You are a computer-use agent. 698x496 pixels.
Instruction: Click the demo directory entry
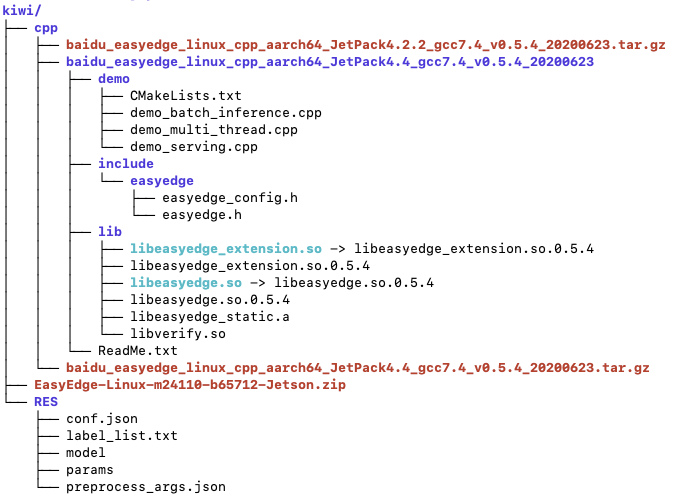[x=114, y=79]
